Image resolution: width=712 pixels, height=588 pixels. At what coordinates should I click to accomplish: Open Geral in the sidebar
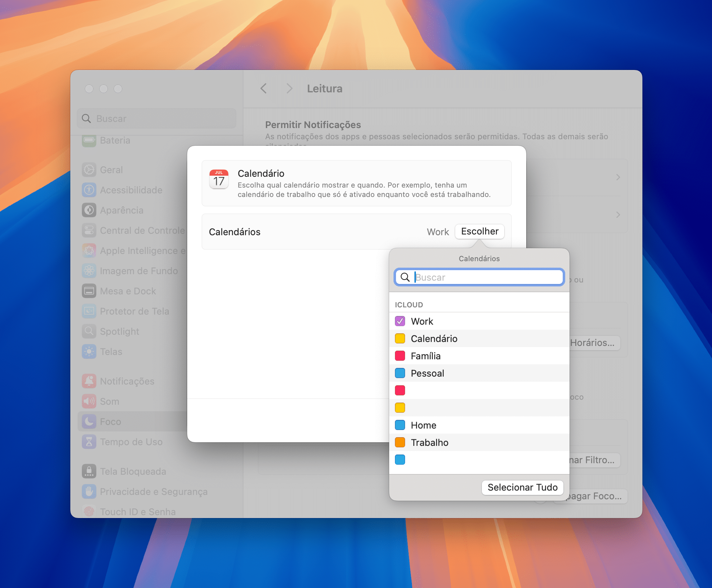111,170
